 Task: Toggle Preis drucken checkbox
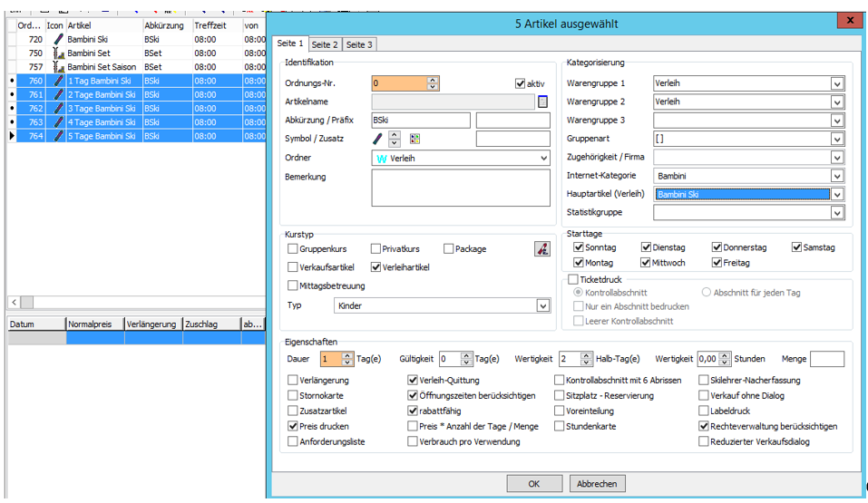pos(293,427)
